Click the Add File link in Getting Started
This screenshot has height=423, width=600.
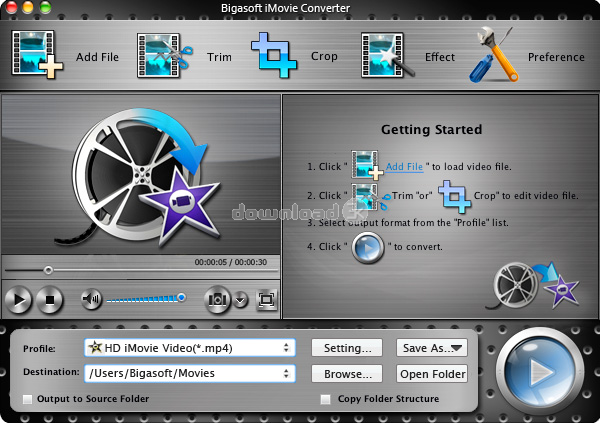(x=404, y=167)
